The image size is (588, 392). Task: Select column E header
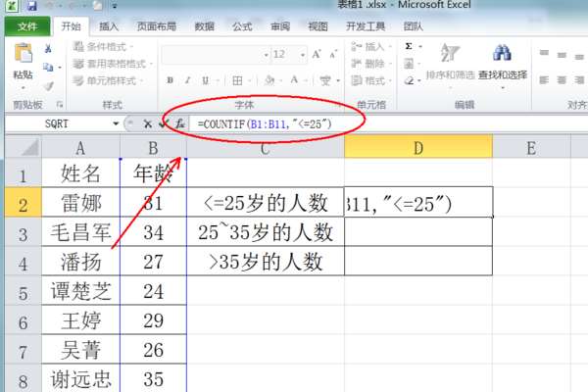(x=531, y=148)
